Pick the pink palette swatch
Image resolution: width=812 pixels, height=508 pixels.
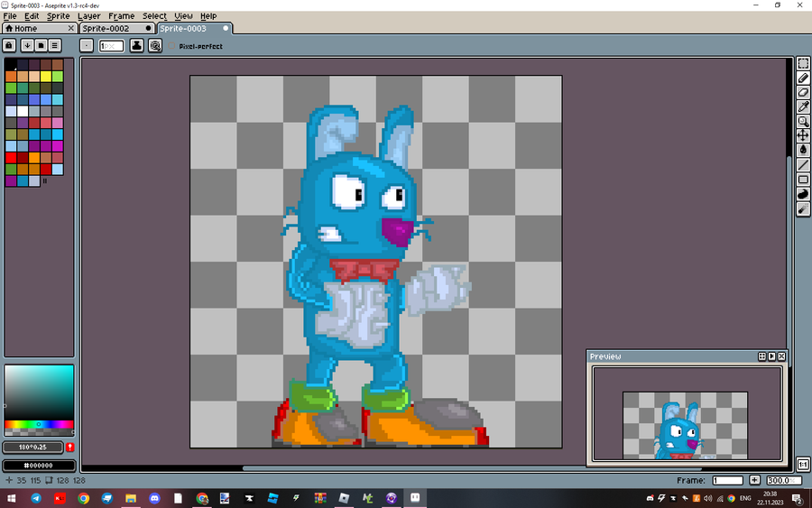coord(57,123)
